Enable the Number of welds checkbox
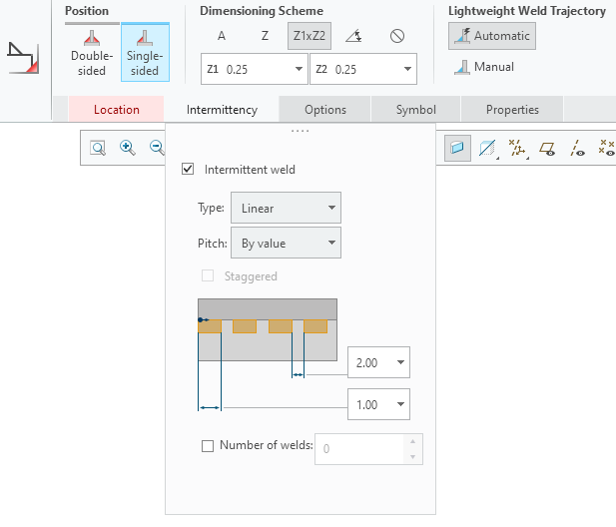 [x=207, y=446]
